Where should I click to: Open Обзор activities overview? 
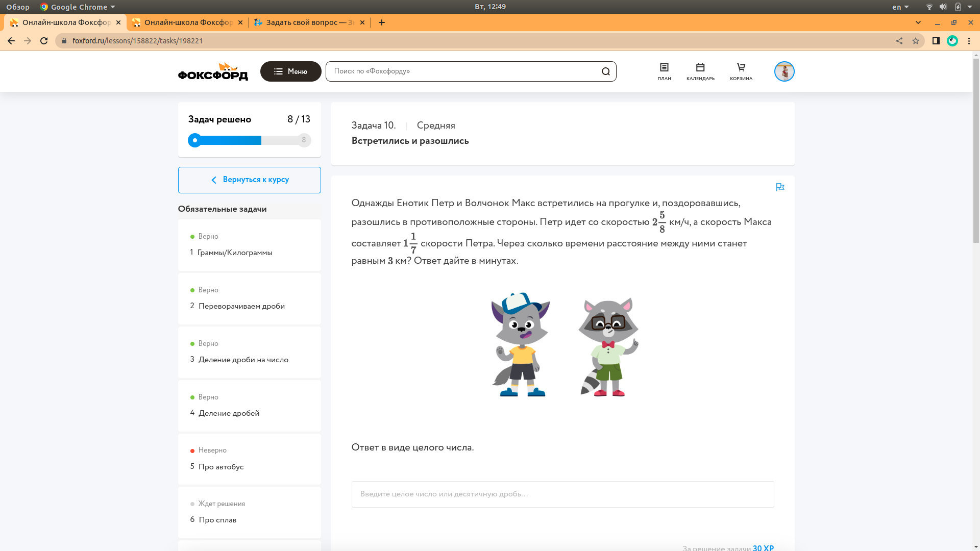tap(18, 7)
